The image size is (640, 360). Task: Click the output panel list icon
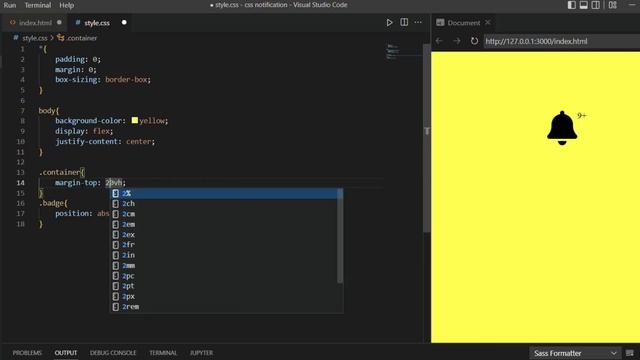pyautogui.click(x=630, y=353)
